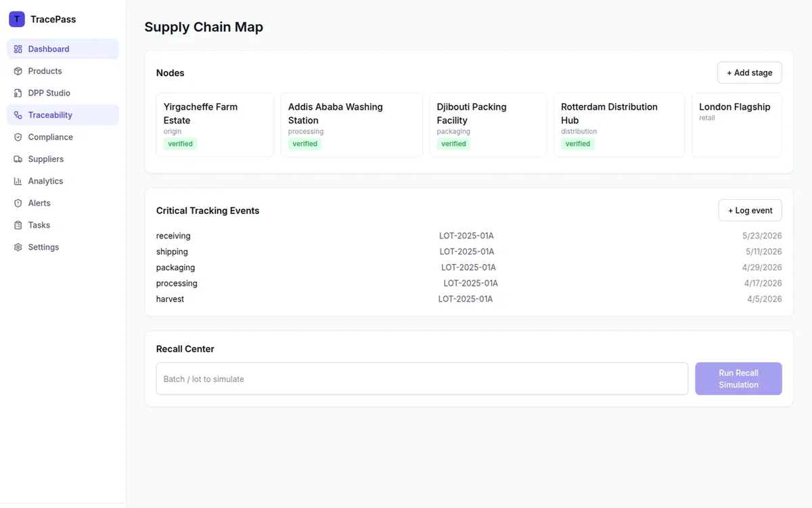Open the Analytics page
The height and width of the screenshot is (508, 812).
coord(63,181)
